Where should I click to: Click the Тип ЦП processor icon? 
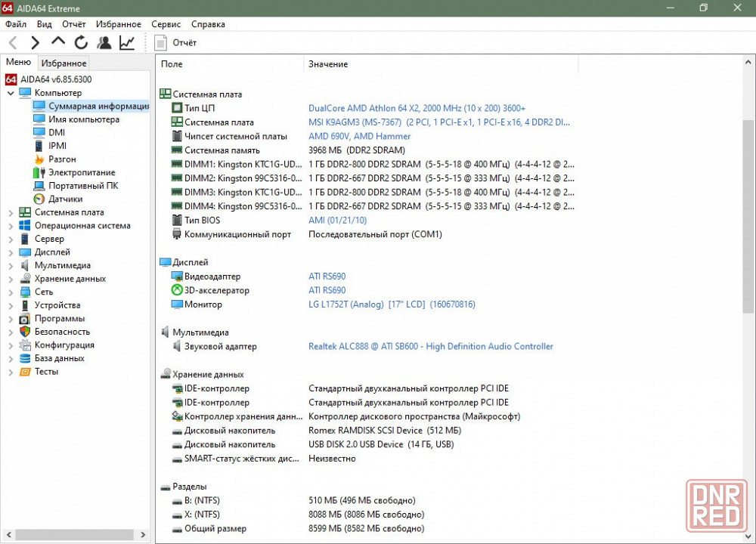[x=177, y=108]
